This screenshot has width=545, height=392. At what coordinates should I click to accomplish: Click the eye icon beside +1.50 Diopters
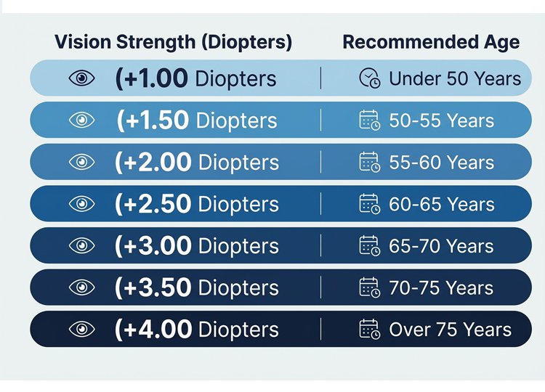tap(82, 120)
